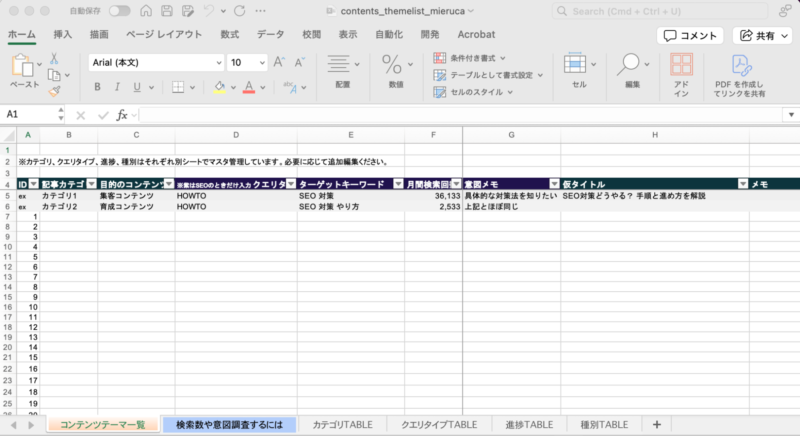Open the カテゴリTABLE sheet tab
This screenshot has height=436, width=800.
(342, 424)
